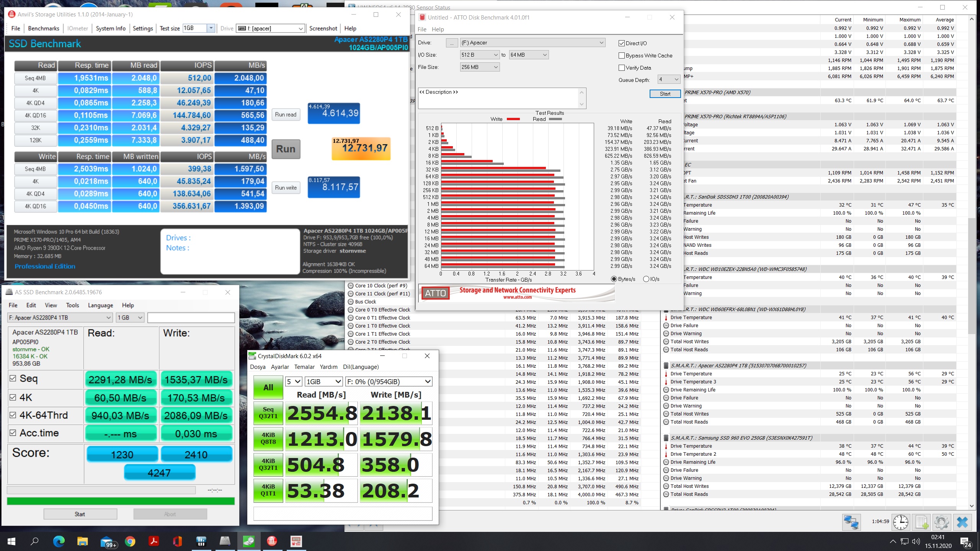This screenshot has width=980, height=551.
Task: Open System Info menu in Anvil
Action: (111, 28)
